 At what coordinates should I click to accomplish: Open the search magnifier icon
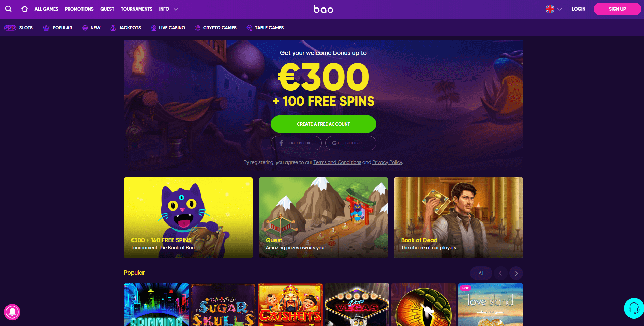pyautogui.click(x=9, y=9)
